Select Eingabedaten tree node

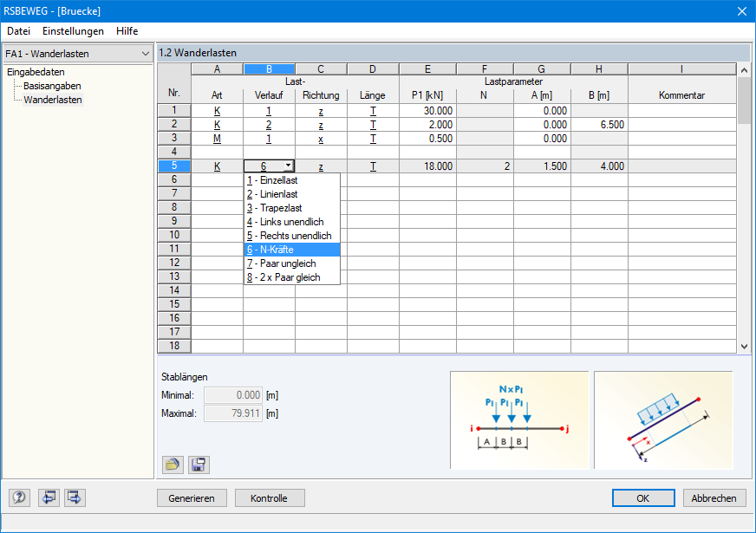tap(36, 72)
